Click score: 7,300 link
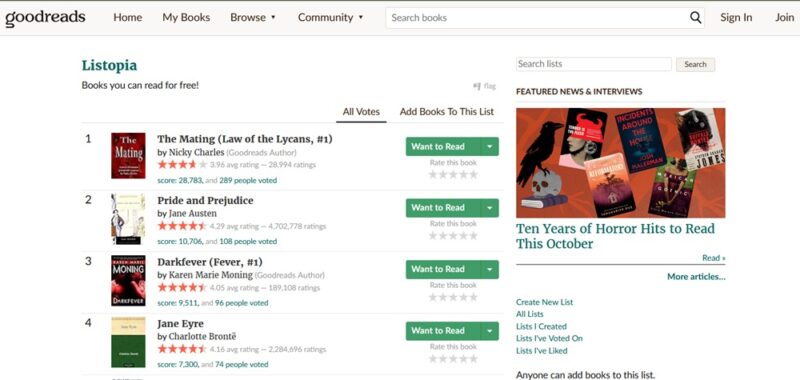This screenshot has height=380, width=800. (x=178, y=365)
